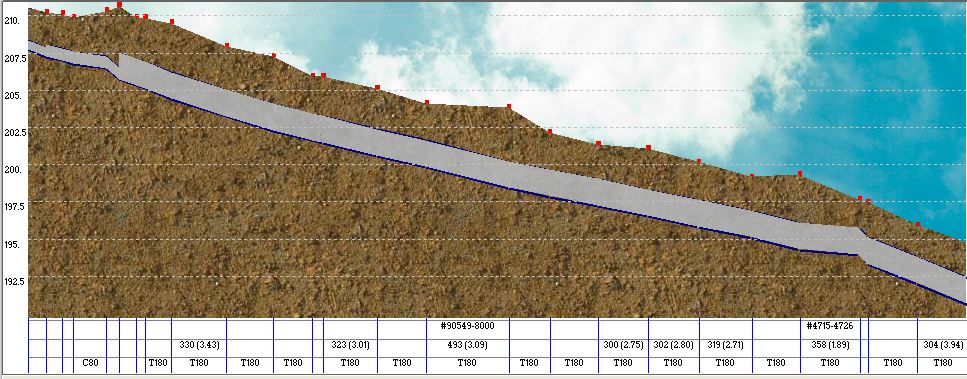Image resolution: width=967 pixels, height=379 pixels.
Task: Click the 205. elevation axis label
Action: 12,95
